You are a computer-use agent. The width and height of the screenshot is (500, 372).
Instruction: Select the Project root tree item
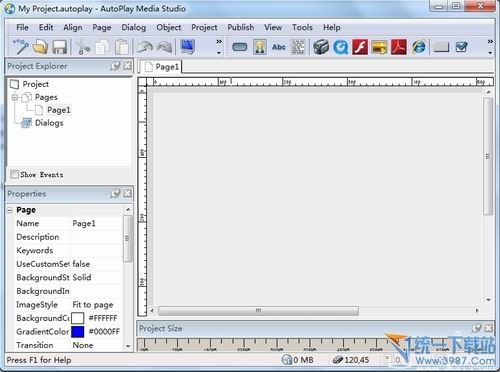coord(35,84)
